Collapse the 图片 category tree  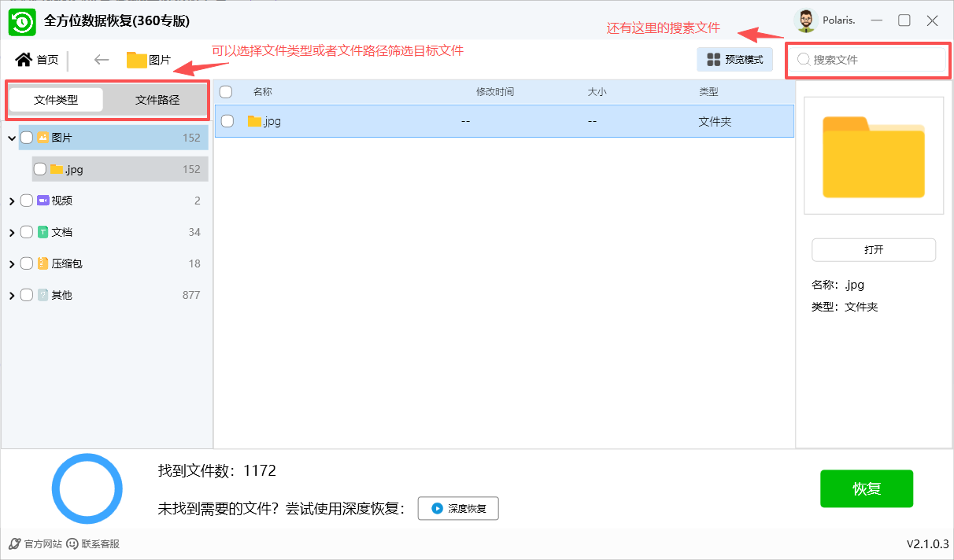[x=12, y=137]
